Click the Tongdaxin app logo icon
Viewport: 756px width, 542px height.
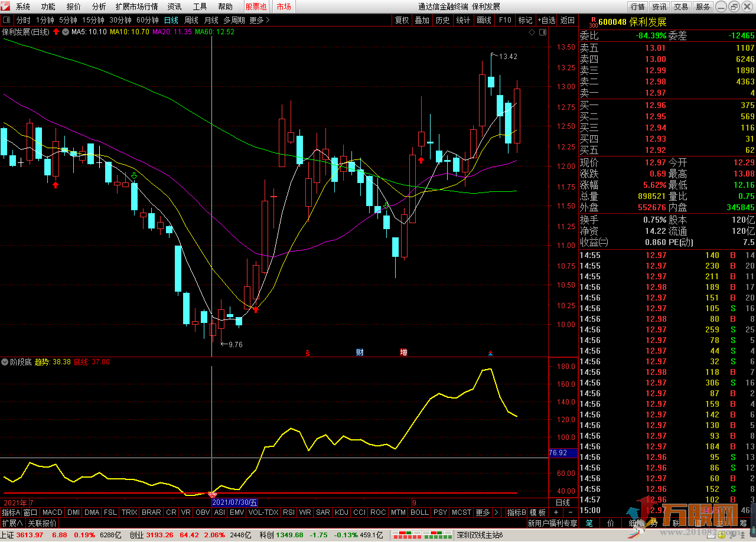(5, 6)
